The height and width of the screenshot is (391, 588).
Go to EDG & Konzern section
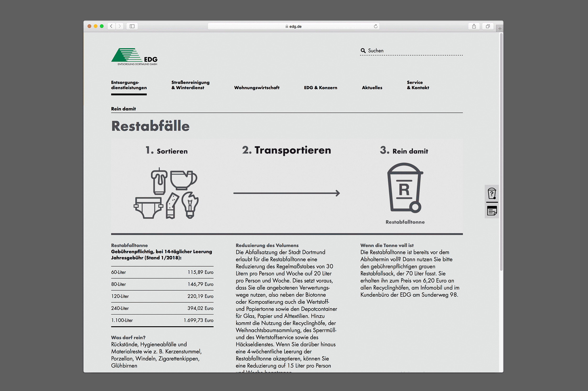(x=320, y=88)
